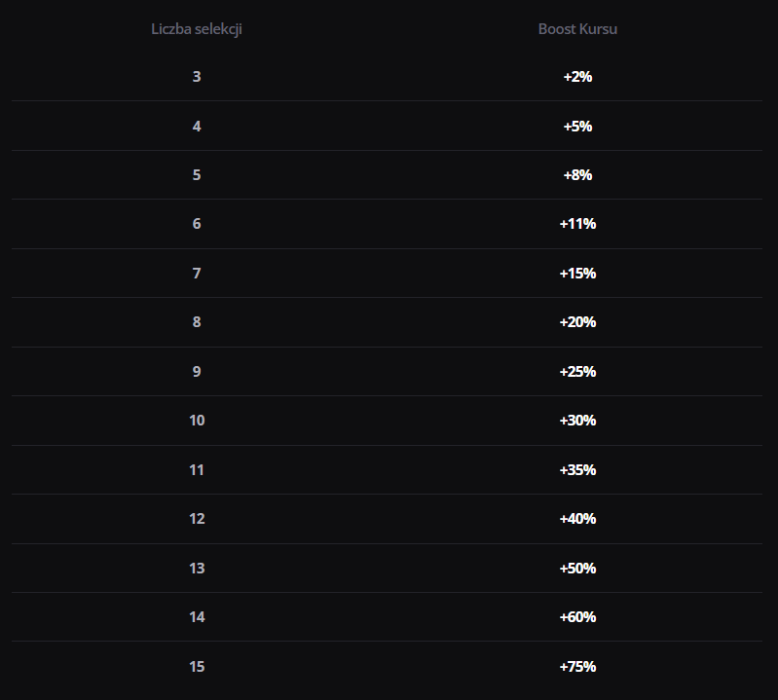778x700 pixels.
Task: Select the +25% boost value
Action: coord(577,372)
